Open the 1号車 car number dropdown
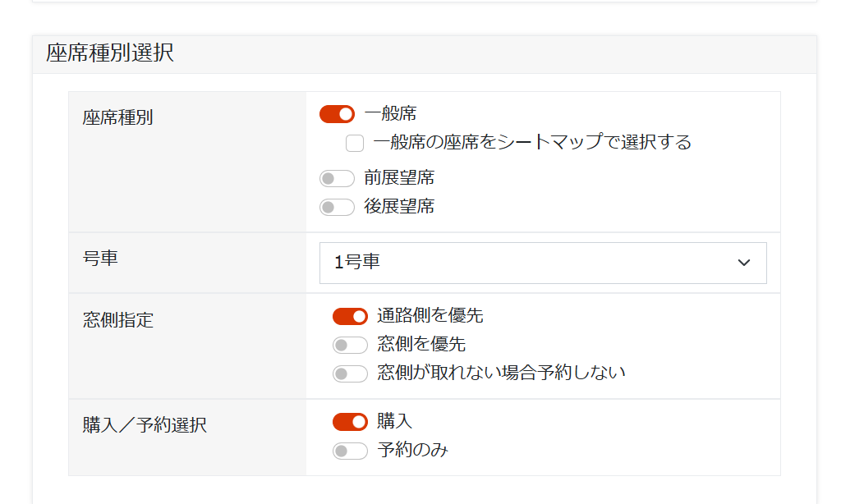841x504 pixels. [542, 263]
